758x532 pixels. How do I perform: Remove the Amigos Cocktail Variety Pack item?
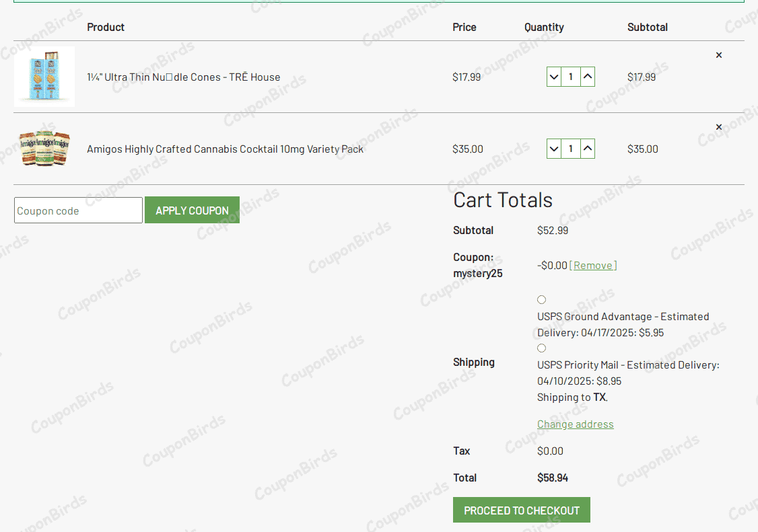click(x=719, y=127)
